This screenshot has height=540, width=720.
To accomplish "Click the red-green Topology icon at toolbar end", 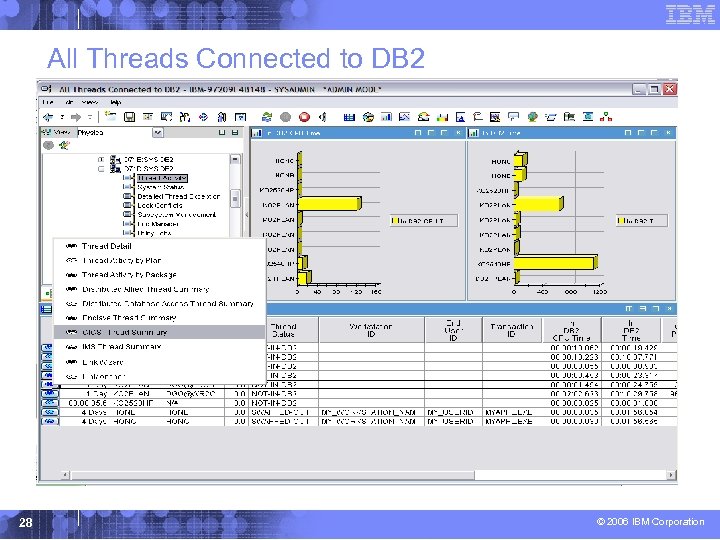I will pyautogui.click(x=606, y=117).
